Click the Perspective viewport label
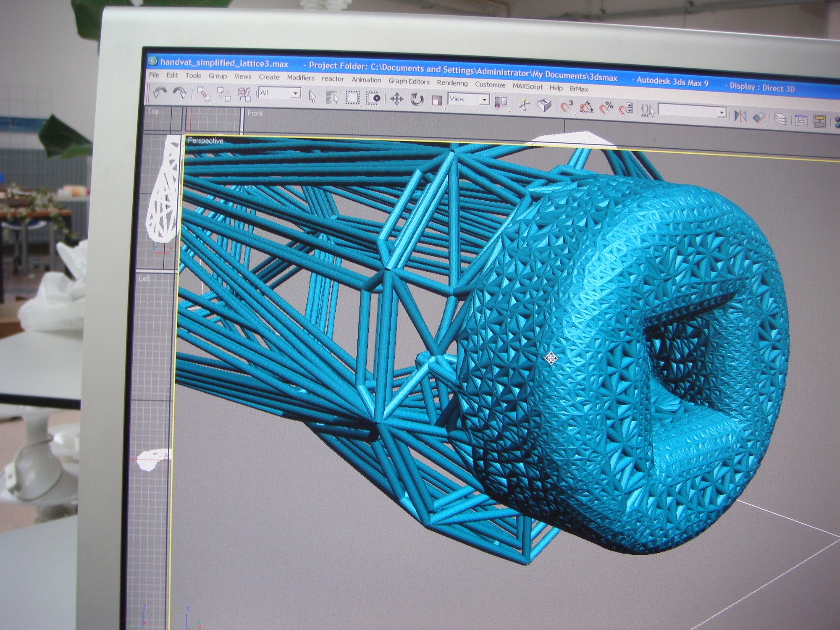Screen dimensions: 840x630 205,141
